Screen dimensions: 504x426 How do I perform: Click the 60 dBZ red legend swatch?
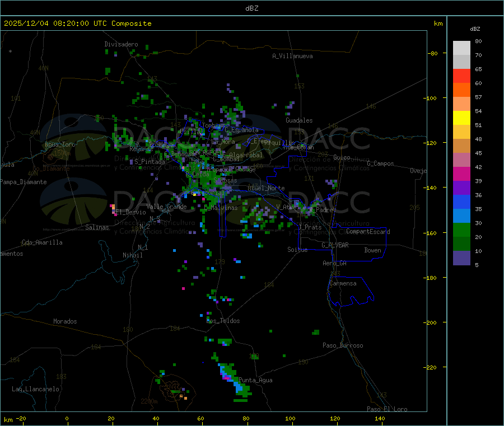pos(461,76)
